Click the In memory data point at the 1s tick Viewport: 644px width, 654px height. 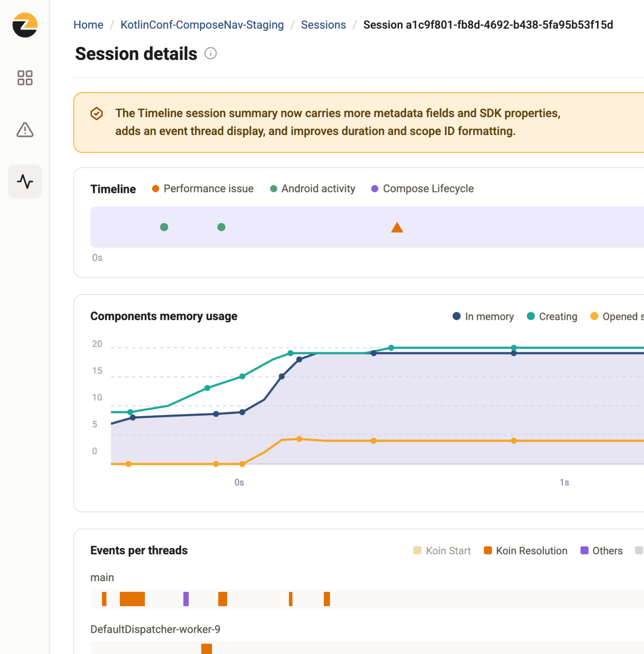[x=514, y=353]
